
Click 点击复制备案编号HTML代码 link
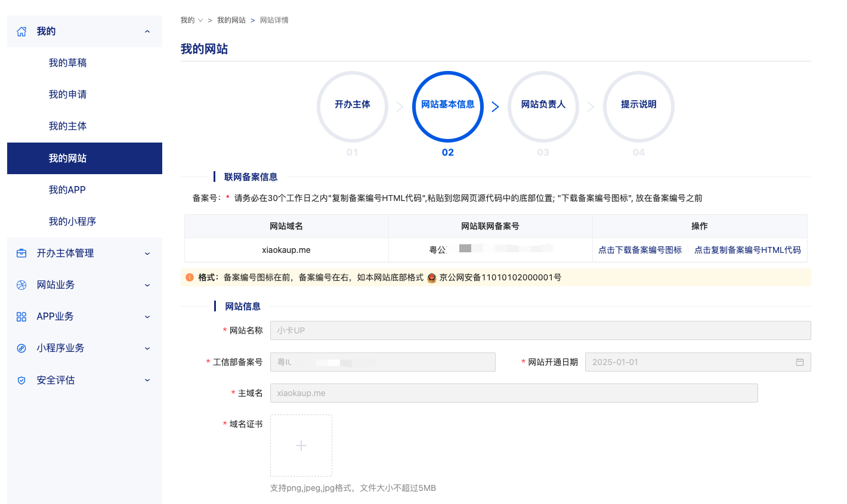(747, 250)
